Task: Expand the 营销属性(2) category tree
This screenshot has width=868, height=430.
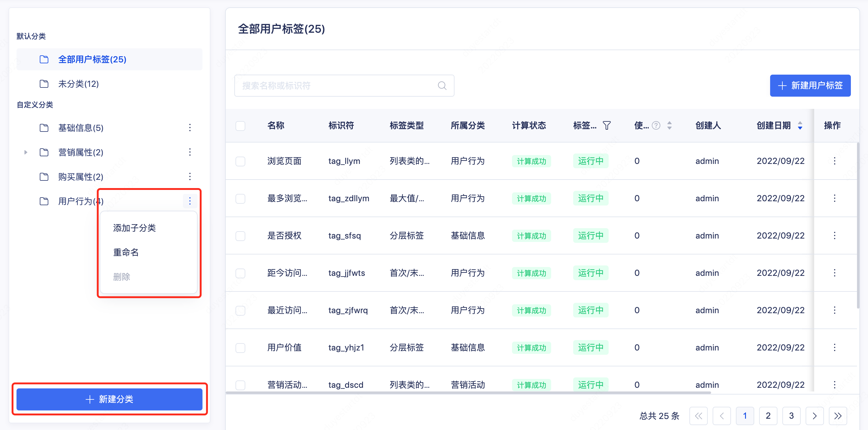Action: tap(26, 152)
